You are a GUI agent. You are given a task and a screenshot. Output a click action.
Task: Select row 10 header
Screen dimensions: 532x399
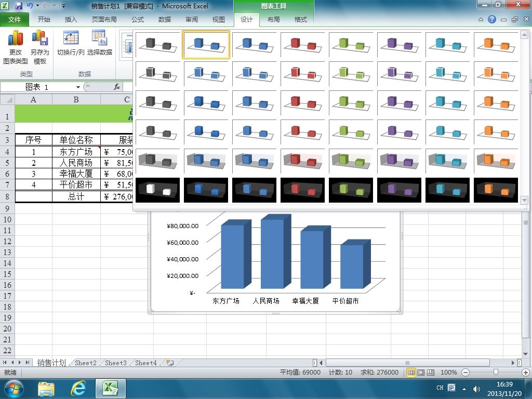click(7, 220)
